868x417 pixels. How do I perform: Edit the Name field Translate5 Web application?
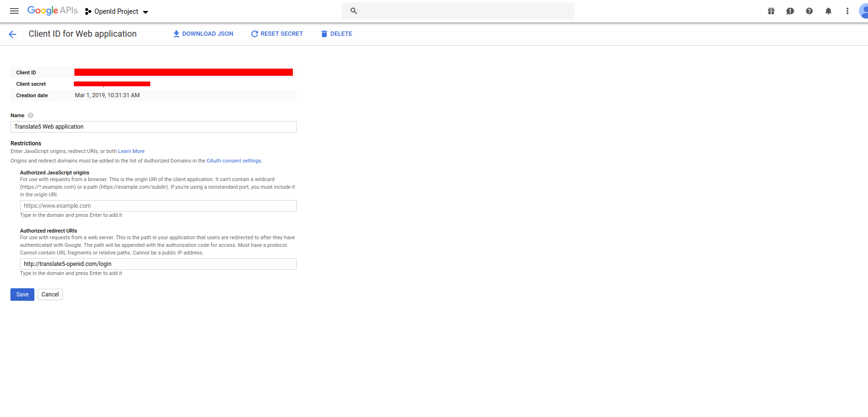(154, 127)
